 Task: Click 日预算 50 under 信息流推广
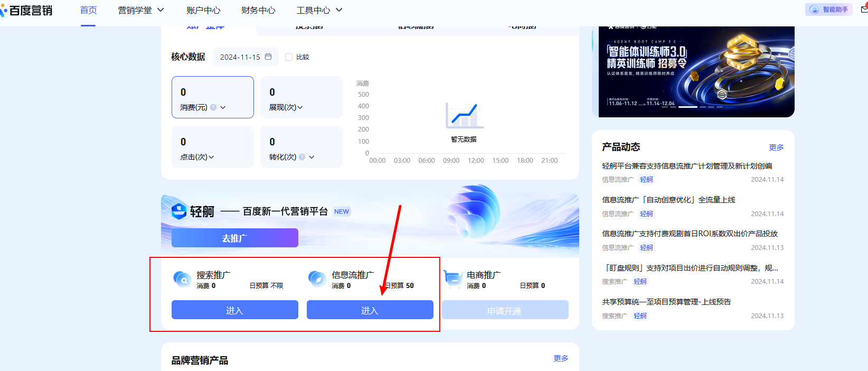pos(400,285)
